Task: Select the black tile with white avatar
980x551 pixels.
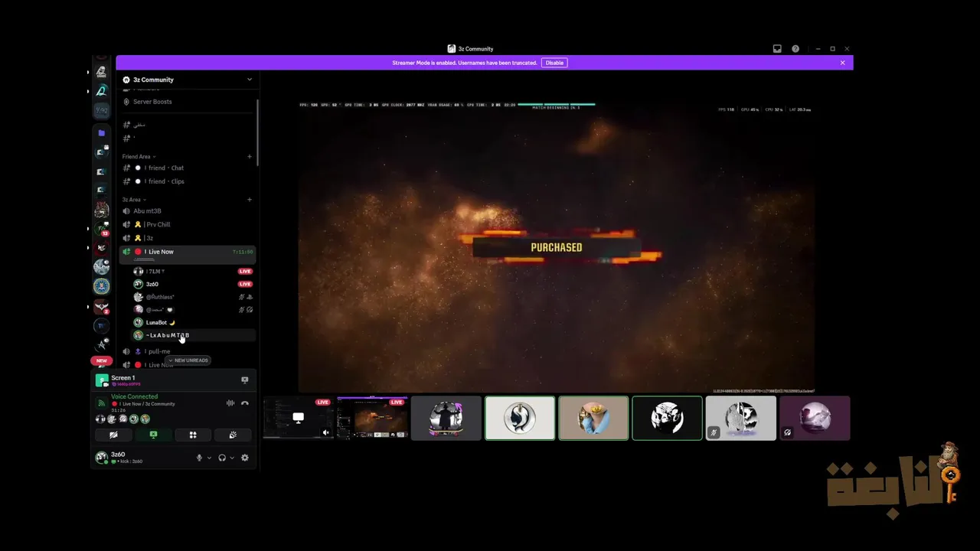Action: (667, 418)
